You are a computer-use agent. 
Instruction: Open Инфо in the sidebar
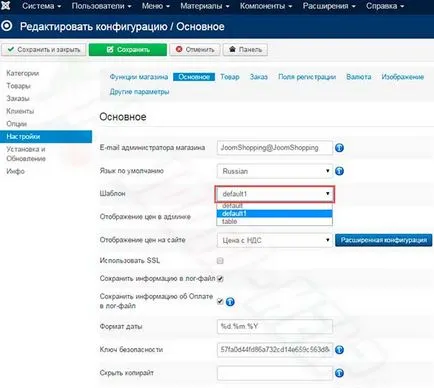(x=15, y=171)
